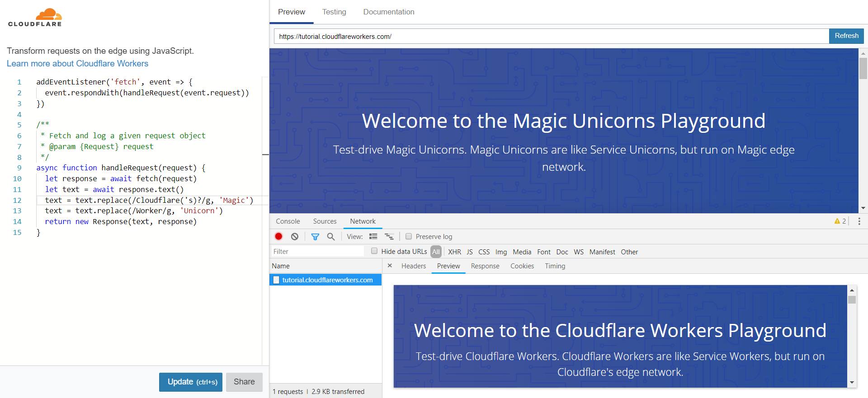Screen dimensions: 868x398
Task: Close the request details pane
Action: 390,266
